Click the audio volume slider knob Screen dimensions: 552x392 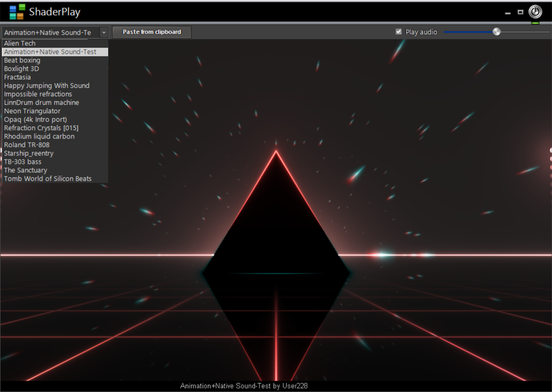tap(496, 32)
